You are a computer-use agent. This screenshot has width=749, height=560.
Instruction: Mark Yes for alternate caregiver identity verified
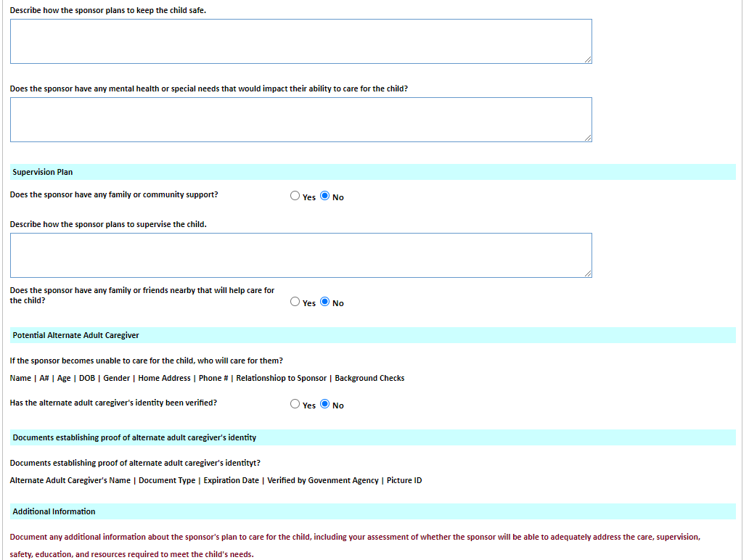[x=295, y=404]
